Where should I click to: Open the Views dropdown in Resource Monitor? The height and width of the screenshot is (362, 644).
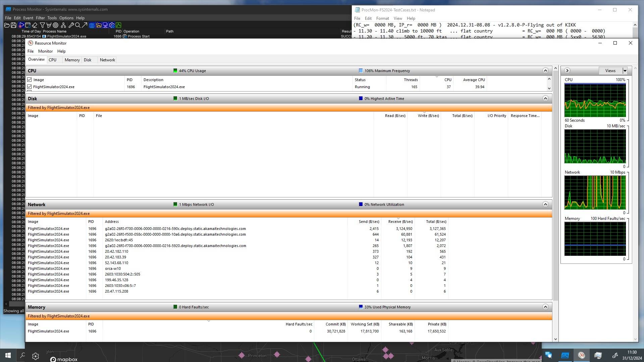click(x=625, y=70)
